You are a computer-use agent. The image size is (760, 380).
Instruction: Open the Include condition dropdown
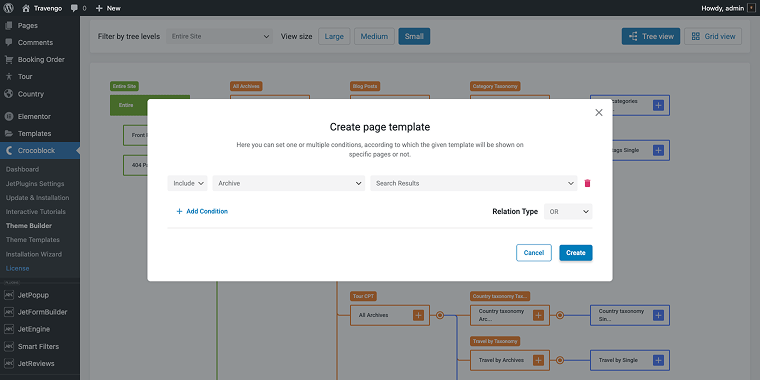click(188, 183)
